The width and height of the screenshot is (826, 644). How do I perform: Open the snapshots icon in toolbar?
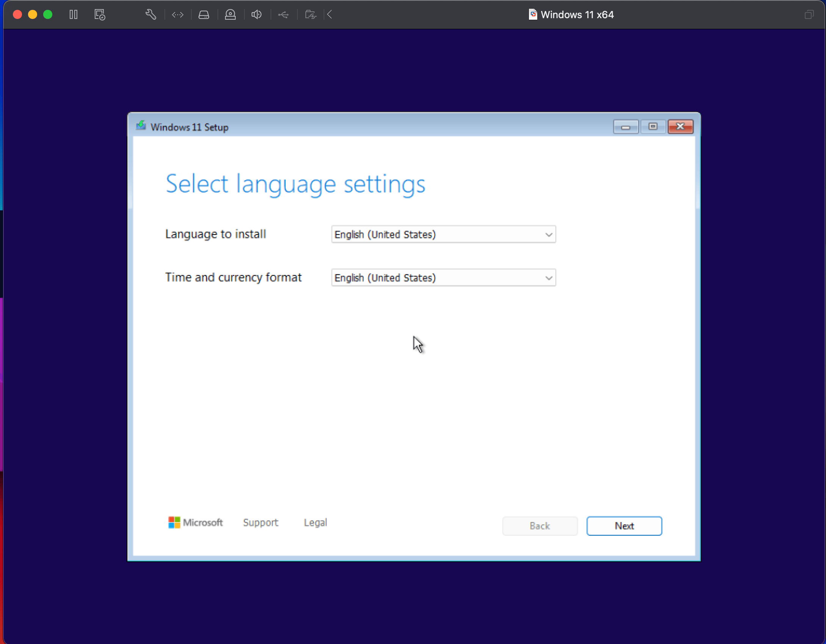coord(100,15)
